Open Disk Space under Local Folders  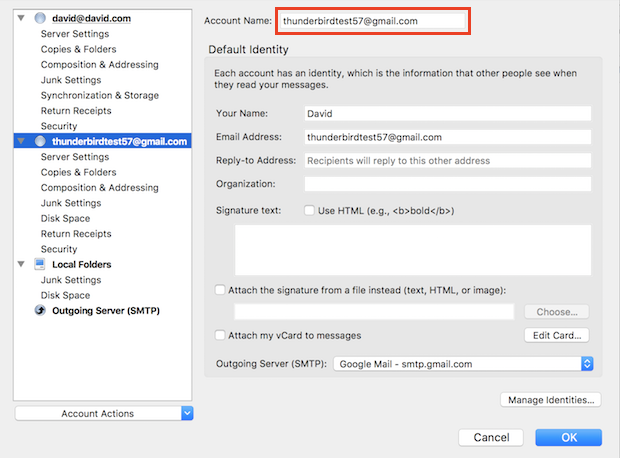(x=65, y=295)
